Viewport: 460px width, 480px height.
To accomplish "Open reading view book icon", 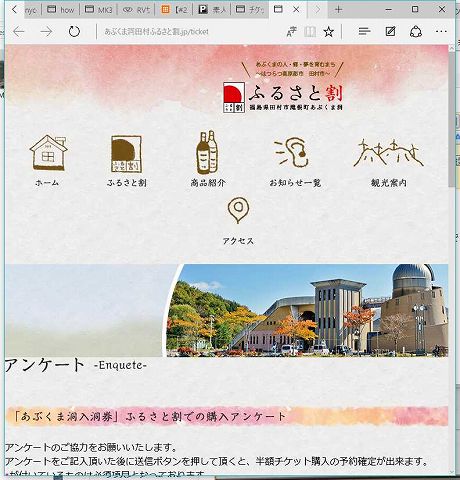I will [310, 32].
